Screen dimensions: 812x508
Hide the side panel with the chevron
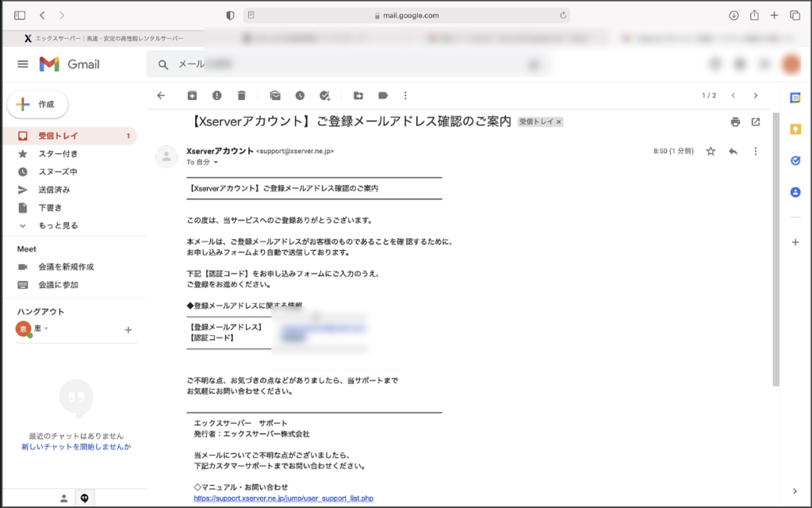795,491
